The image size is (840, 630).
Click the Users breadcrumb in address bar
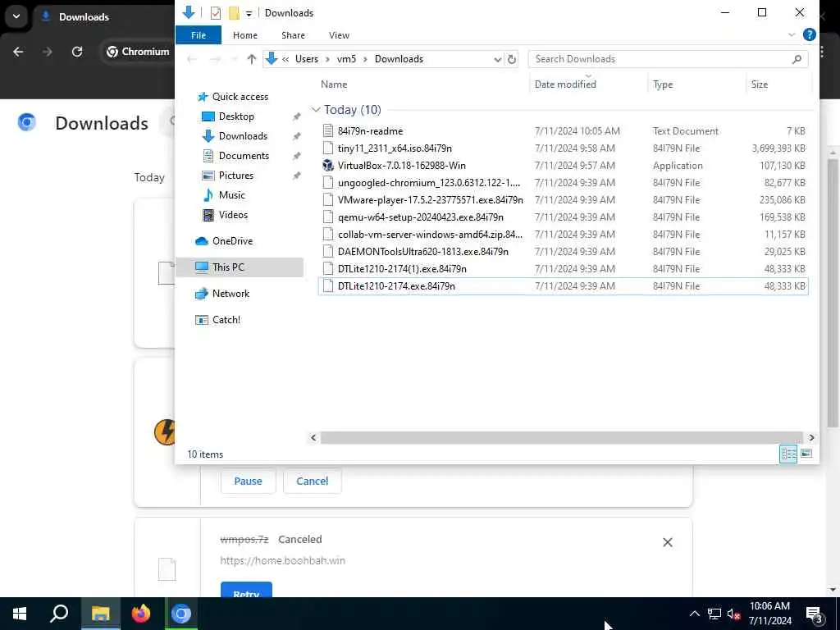pos(307,59)
